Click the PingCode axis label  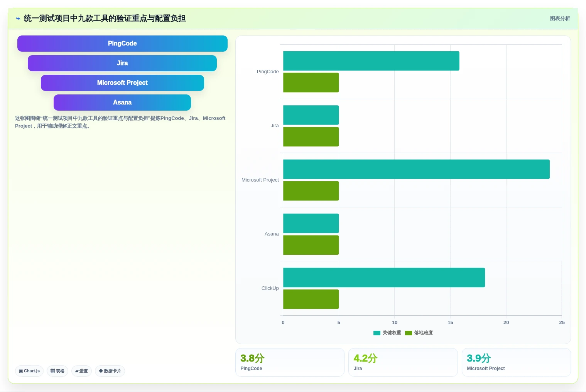(x=268, y=72)
